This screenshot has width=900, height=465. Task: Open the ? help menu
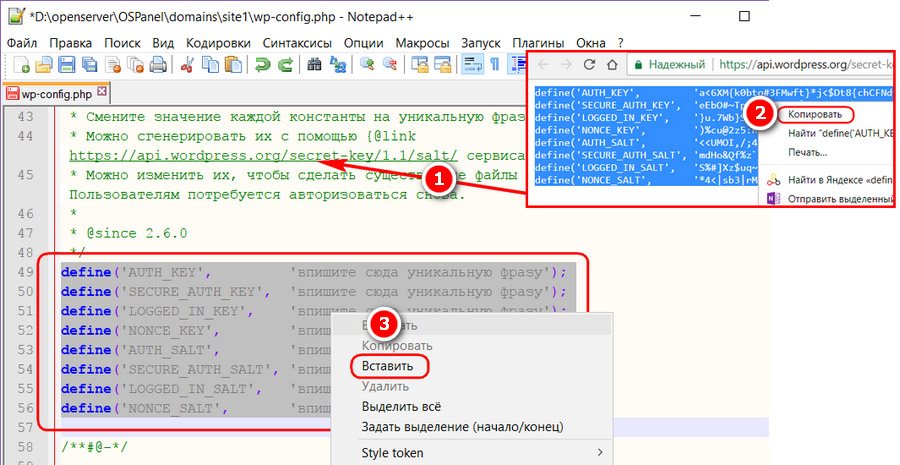point(620,43)
